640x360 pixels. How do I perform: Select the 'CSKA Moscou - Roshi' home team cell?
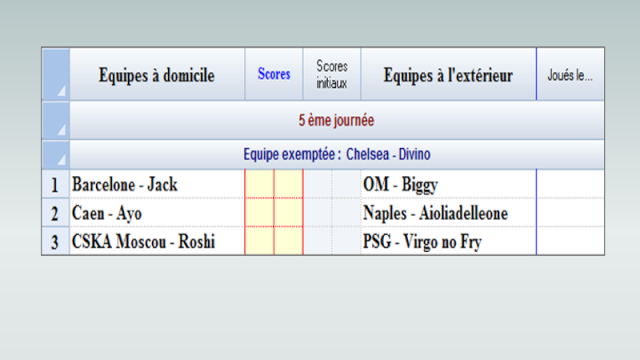(157, 241)
